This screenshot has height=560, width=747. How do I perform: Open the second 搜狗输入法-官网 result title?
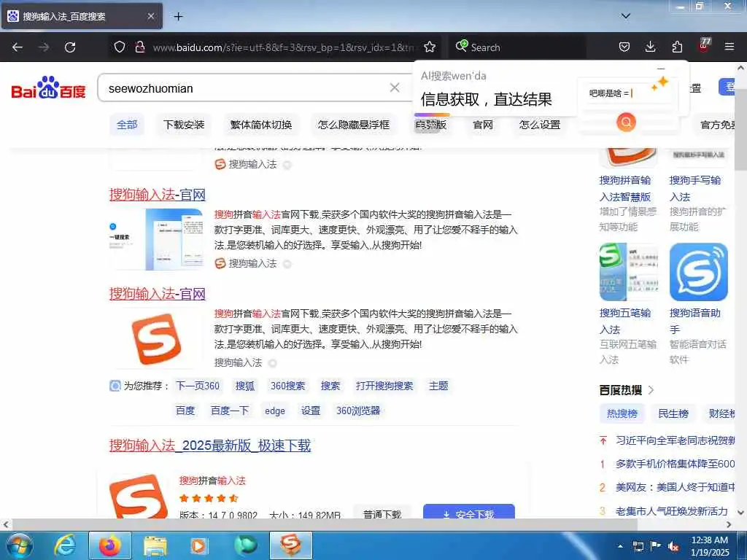click(x=158, y=294)
